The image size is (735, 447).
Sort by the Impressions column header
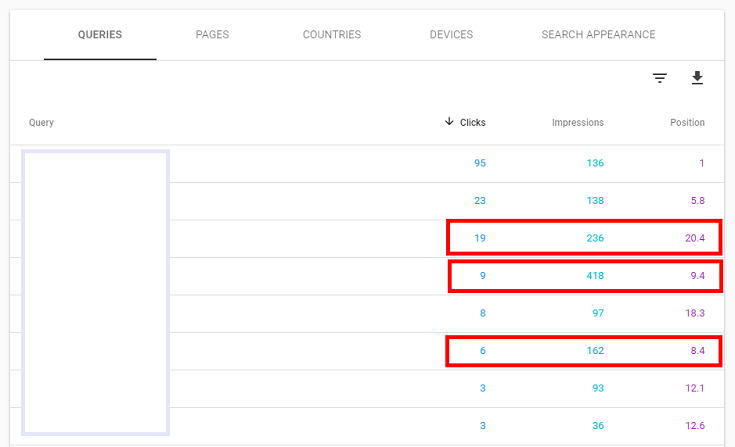578,122
